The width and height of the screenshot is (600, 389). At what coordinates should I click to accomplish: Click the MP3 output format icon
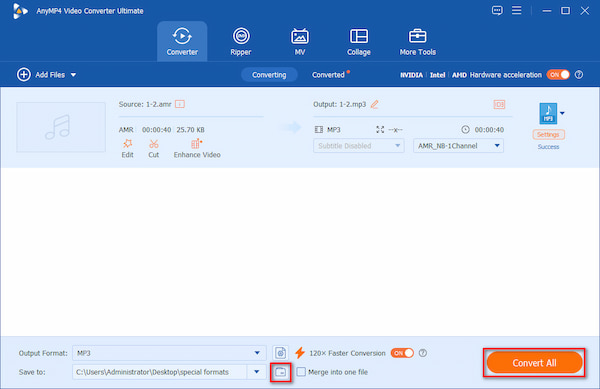[548, 113]
